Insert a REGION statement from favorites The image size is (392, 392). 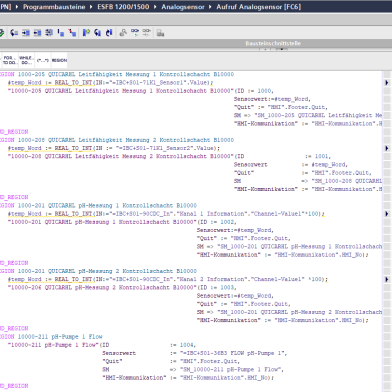coord(59,60)
